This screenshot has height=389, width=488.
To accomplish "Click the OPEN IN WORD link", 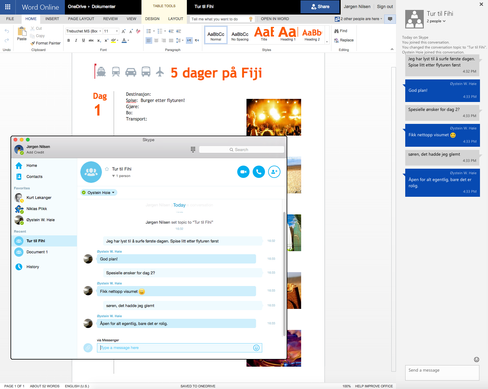I will [x=275, y=19].
